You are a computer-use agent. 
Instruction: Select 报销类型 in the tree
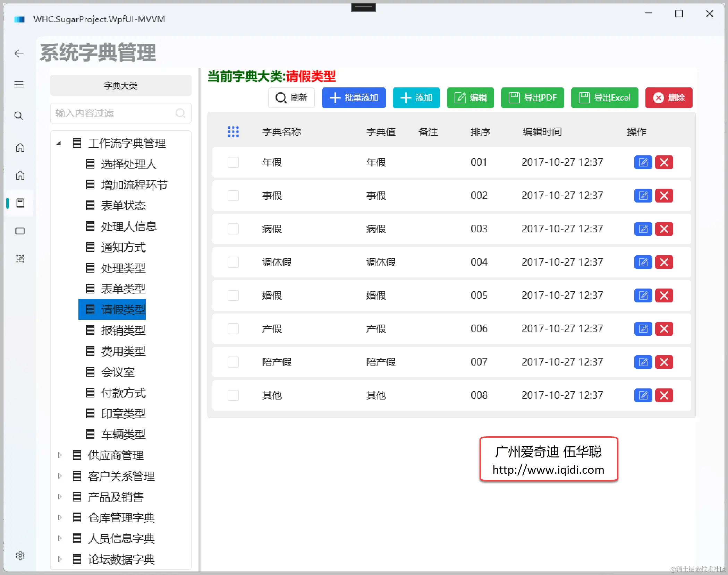(x=116, y=330)
